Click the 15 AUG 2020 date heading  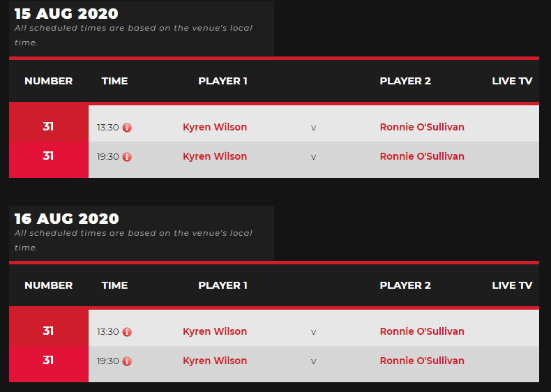pos(66,14)
